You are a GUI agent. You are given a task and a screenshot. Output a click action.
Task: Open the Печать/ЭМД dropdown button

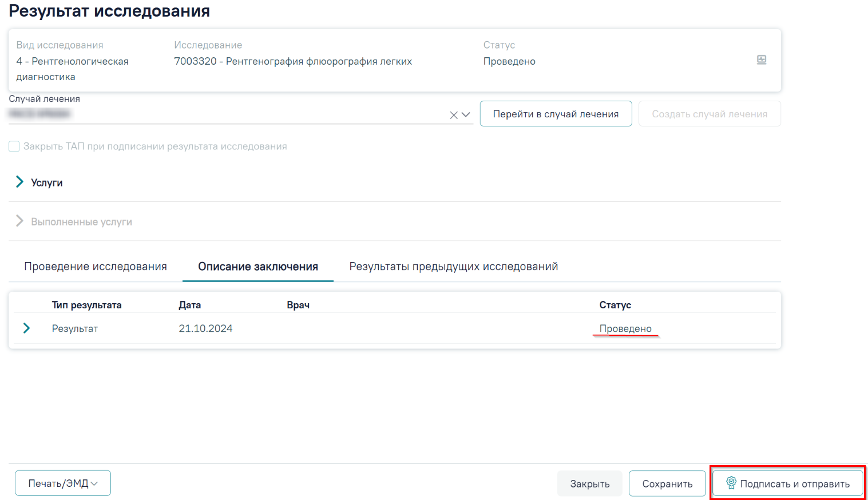pos(63,483)
